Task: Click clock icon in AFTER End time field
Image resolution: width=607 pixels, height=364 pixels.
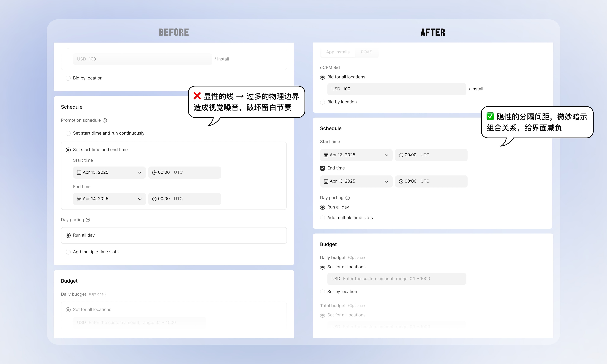Action: [401, 182]
